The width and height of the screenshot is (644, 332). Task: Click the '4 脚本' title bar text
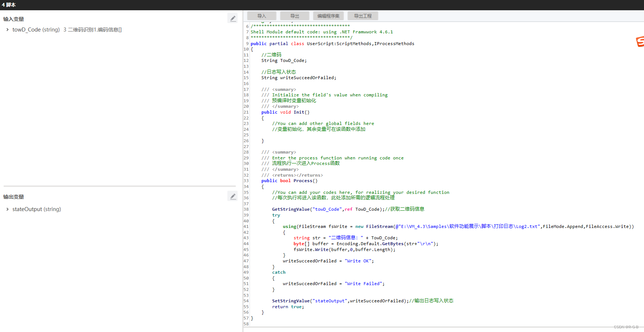click(x=9, y=5)
